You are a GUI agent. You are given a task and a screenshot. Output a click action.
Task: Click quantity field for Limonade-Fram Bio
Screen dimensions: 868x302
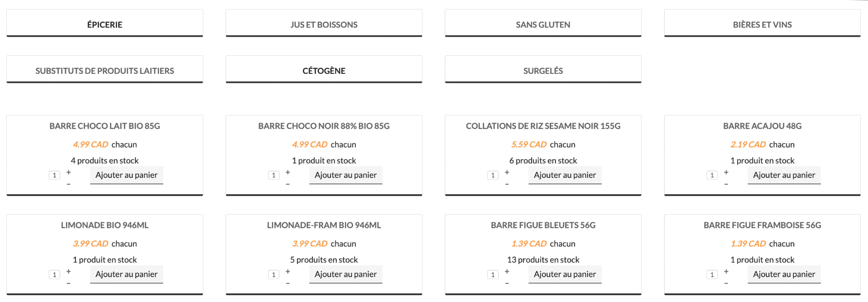(x=274, y=275)
